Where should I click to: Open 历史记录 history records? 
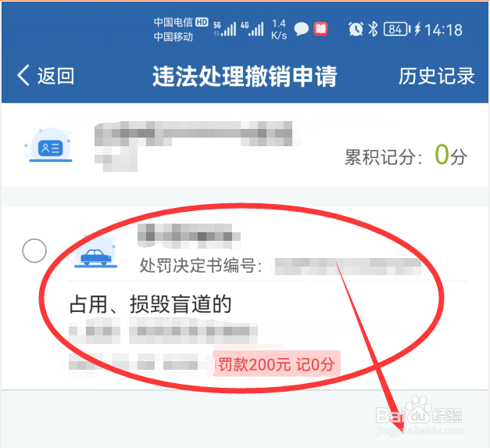pos(437,76)
